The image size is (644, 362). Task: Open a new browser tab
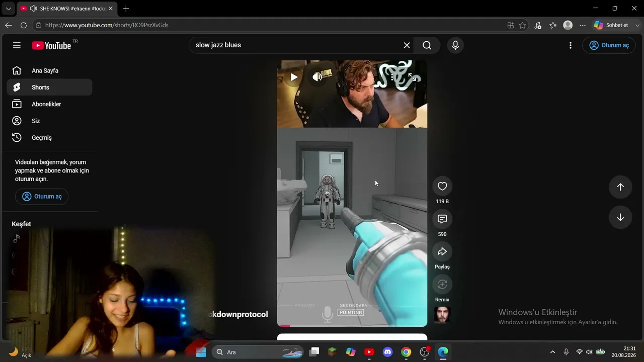pyautogui.click(x=126, y=9)
